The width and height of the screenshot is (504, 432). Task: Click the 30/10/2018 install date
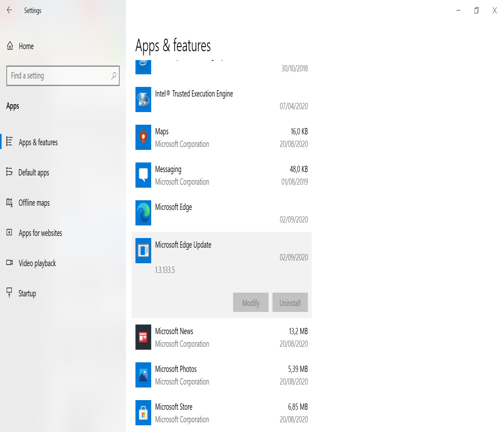click(294, 68)
